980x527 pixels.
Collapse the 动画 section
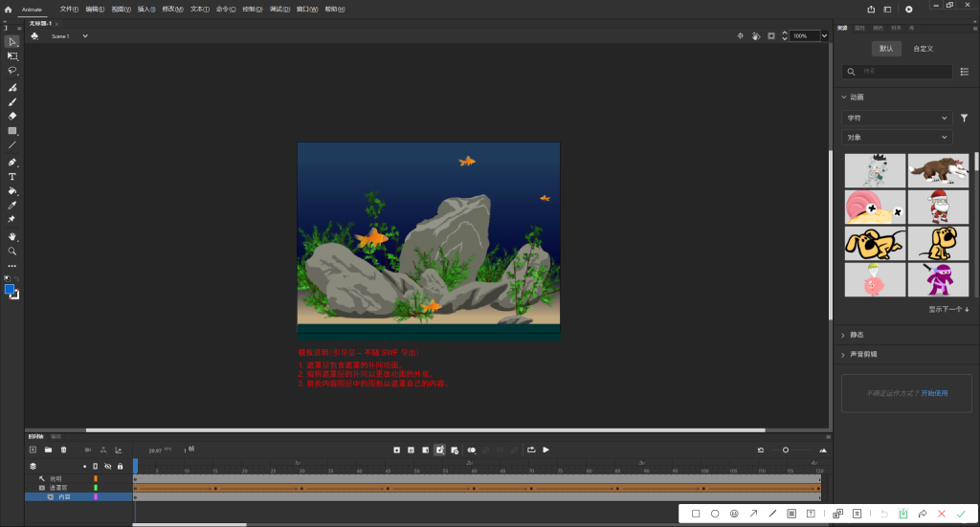point(843,98)
